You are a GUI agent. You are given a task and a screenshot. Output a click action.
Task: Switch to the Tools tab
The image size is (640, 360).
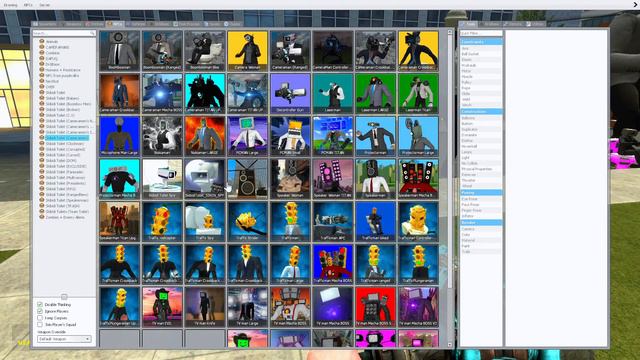pos(469,24)
